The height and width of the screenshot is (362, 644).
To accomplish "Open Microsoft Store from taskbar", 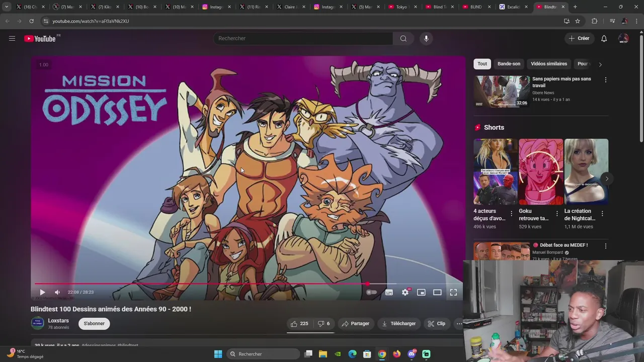I will pyautogui.click(x=367, y=354).
